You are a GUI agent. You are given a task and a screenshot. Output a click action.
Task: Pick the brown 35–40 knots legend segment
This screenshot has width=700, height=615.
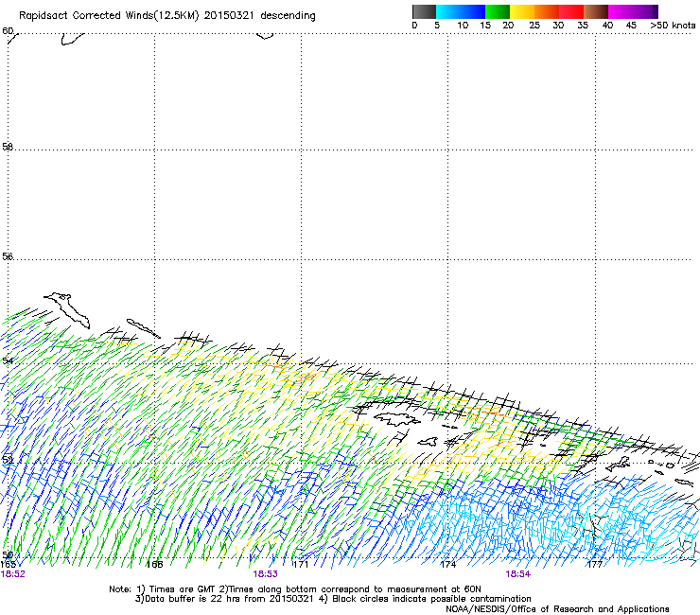click(596, 11)
